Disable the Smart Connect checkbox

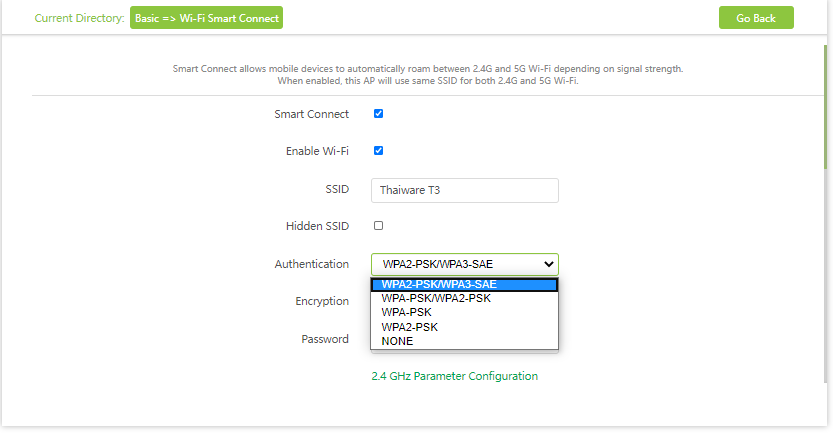click(379, 114)
